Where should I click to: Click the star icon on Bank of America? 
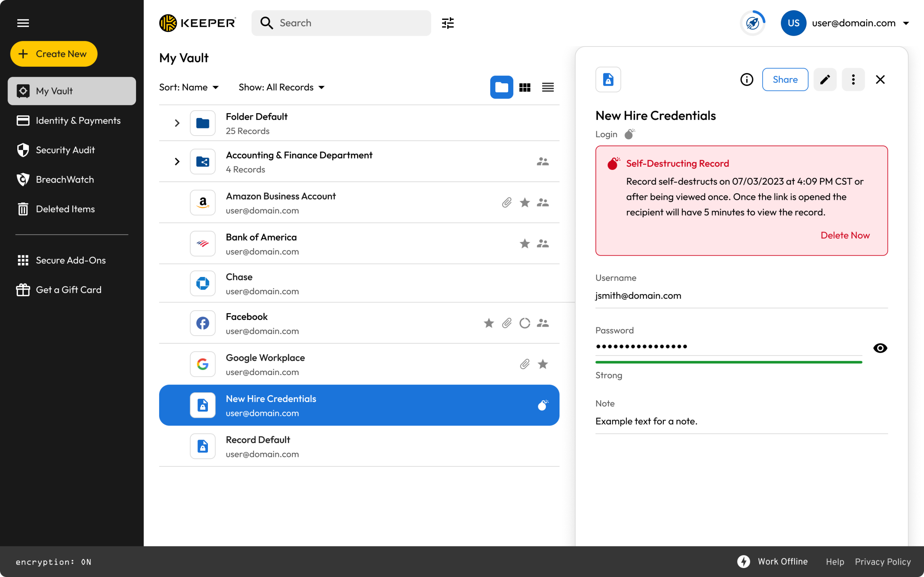tap(524, 243)
